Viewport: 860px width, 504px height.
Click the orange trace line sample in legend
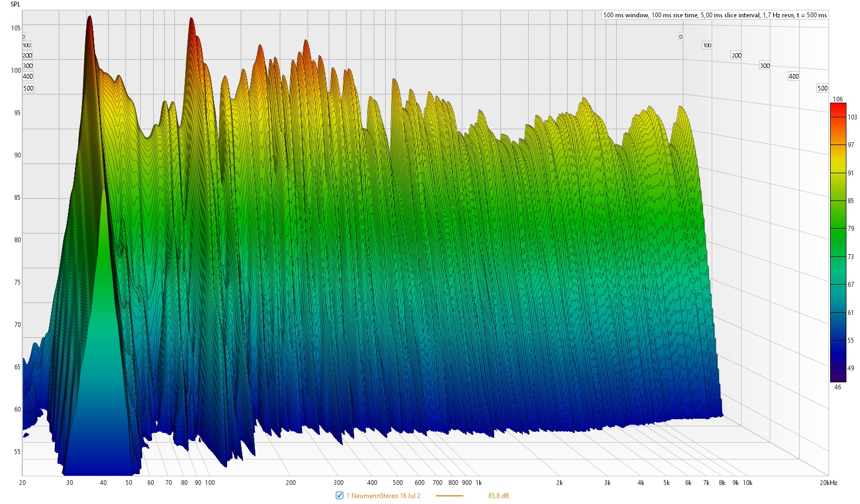(449, 496)
